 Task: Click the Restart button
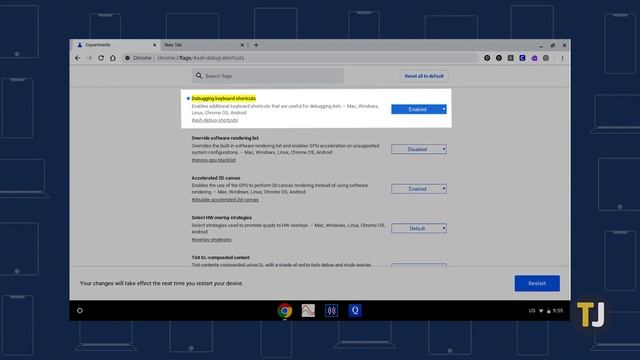[537, 283]
